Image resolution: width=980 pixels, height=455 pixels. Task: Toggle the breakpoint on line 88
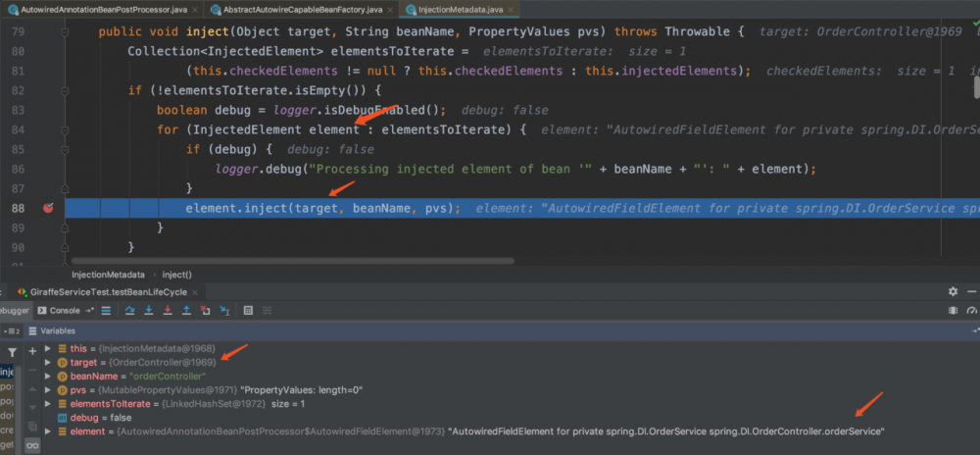[48, 208]
